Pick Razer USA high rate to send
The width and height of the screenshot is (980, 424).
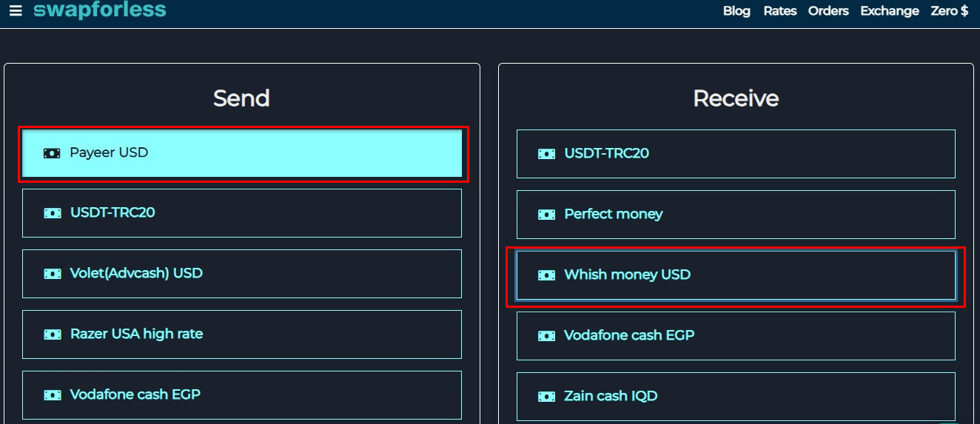point(242,334)
